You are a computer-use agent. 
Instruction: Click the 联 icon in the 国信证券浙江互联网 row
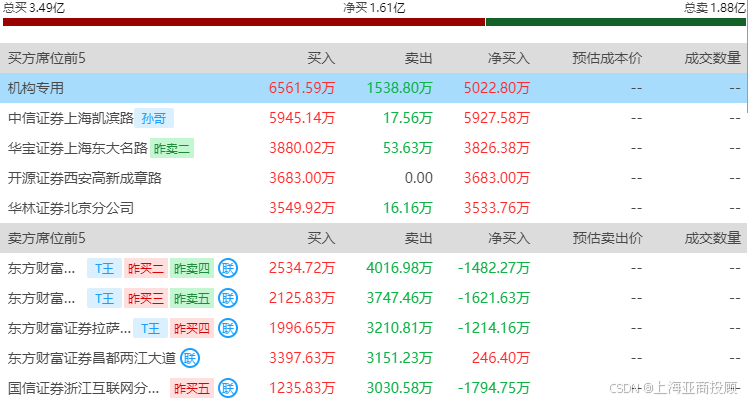click(228, 389)
